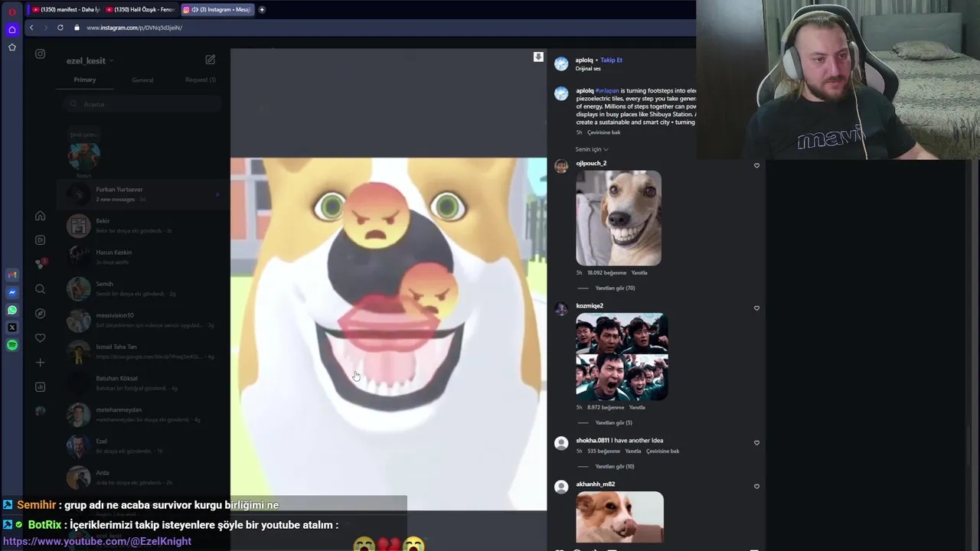980x551 pixels.
Task: Open profile avatar in left nav
Action: 40,412
